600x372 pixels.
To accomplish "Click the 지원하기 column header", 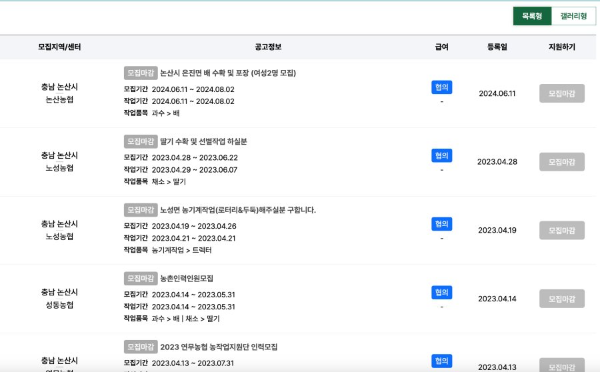I will [x=562, y=47].
